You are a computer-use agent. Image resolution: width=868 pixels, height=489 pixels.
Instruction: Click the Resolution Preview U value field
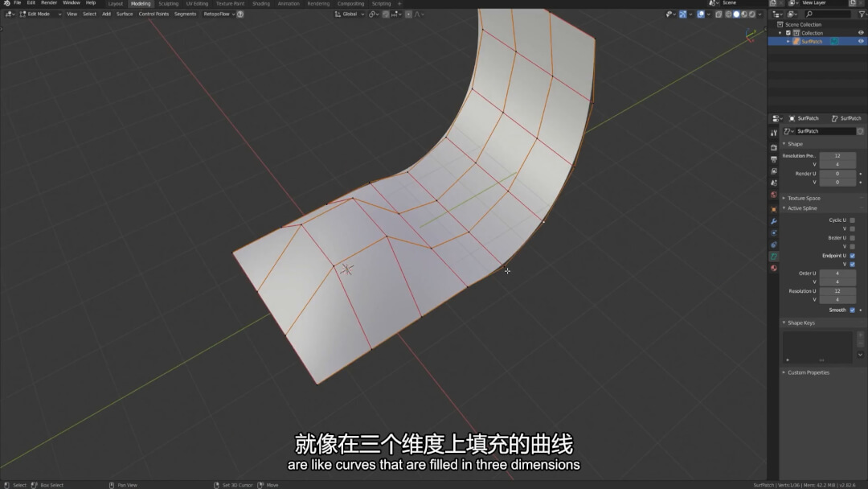tap(837, 156)
